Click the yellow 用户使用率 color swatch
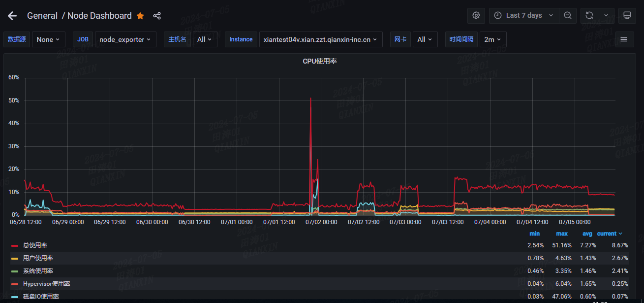This screenshot has width=644, height=303. (15, 258)
